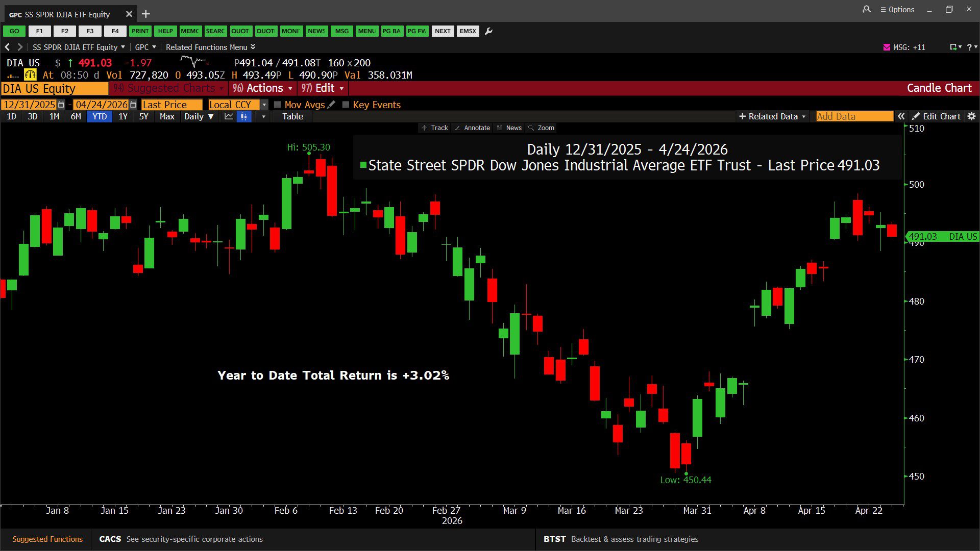Switch to line chart icon

click(x=229, y=116)
